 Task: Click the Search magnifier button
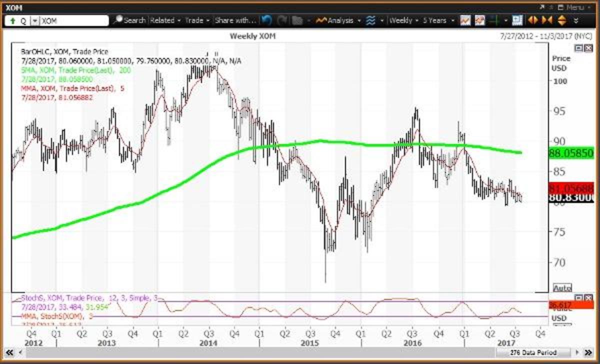[129, 20]
